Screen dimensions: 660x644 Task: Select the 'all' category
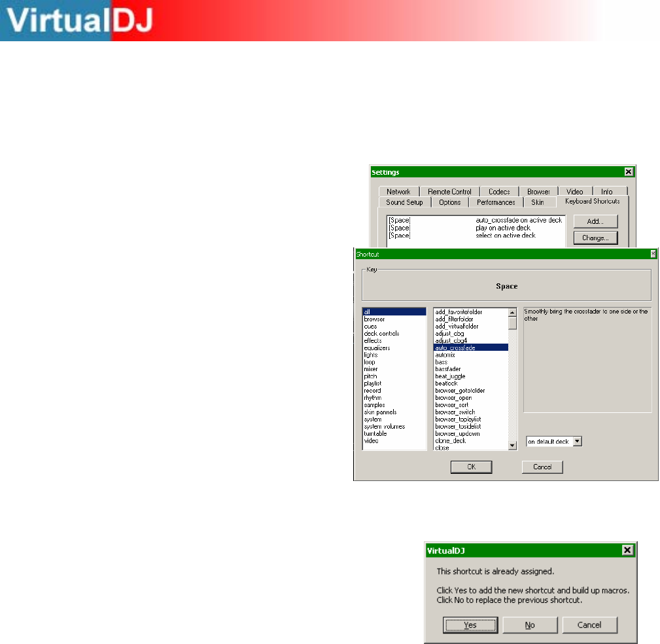(x=394, y=312)
